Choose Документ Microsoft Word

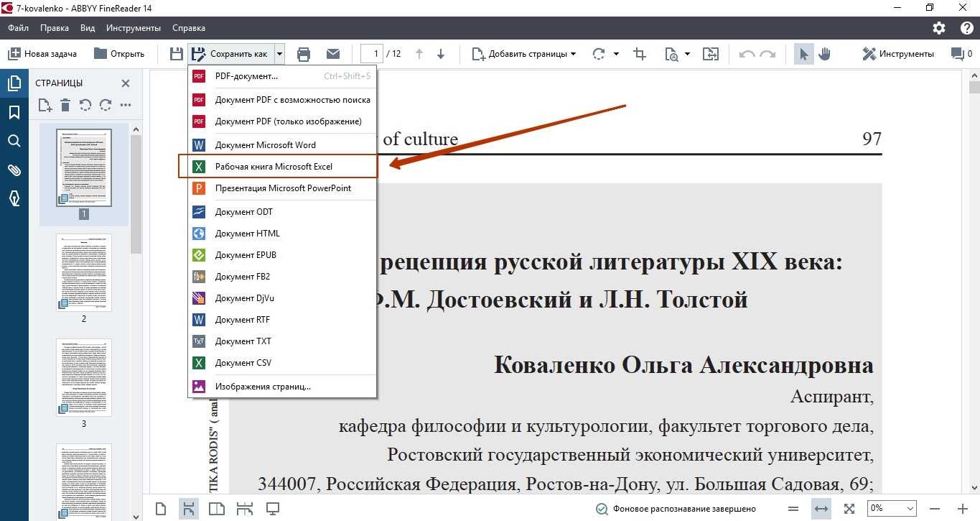coord(282,145)
